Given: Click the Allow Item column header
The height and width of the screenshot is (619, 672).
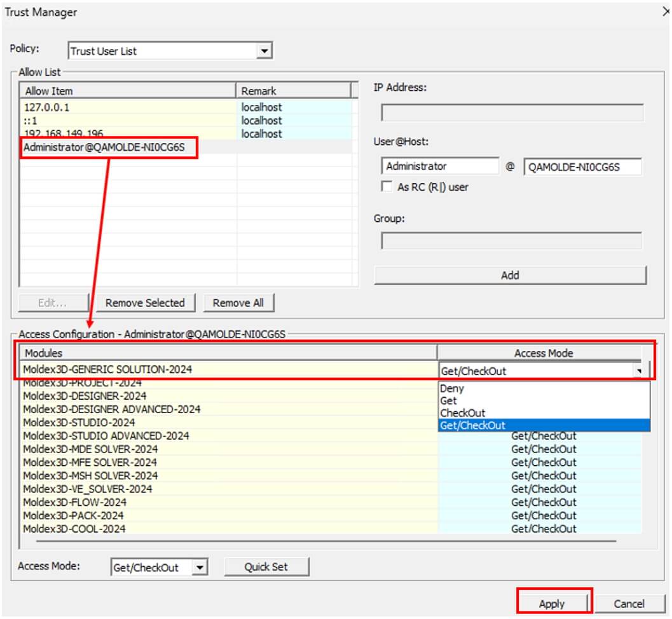Looking at the screenshot, I should [128, 91].
